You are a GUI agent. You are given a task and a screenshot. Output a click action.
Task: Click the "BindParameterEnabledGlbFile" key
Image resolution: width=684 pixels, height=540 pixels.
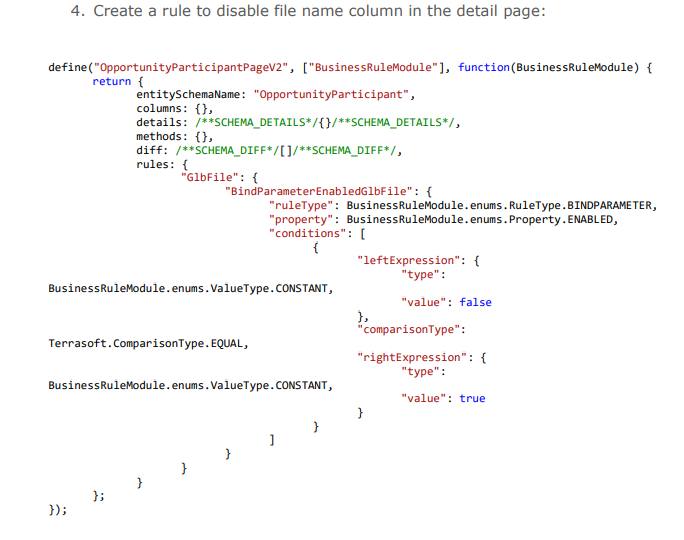pyautogui.click(x=318, y=191)
